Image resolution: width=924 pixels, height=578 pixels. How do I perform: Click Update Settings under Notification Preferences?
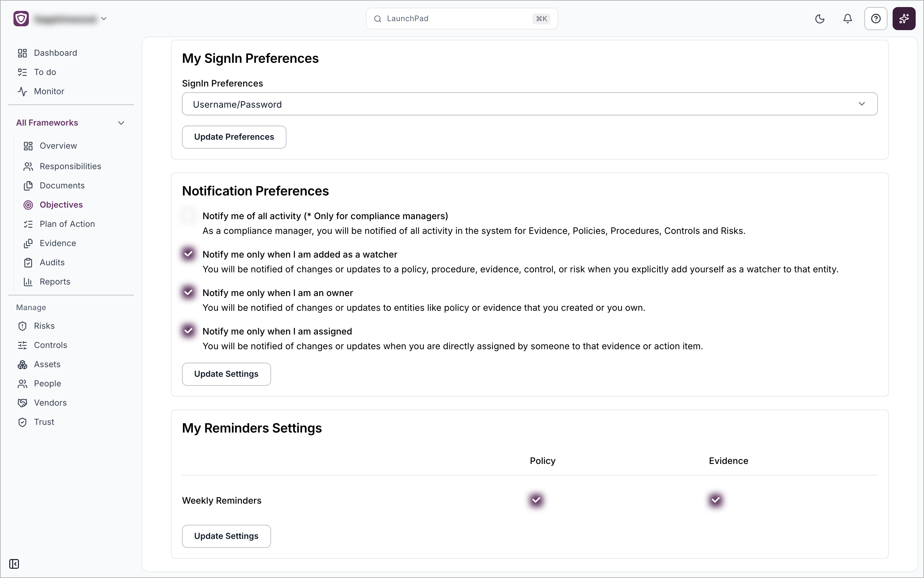[226, 374]
